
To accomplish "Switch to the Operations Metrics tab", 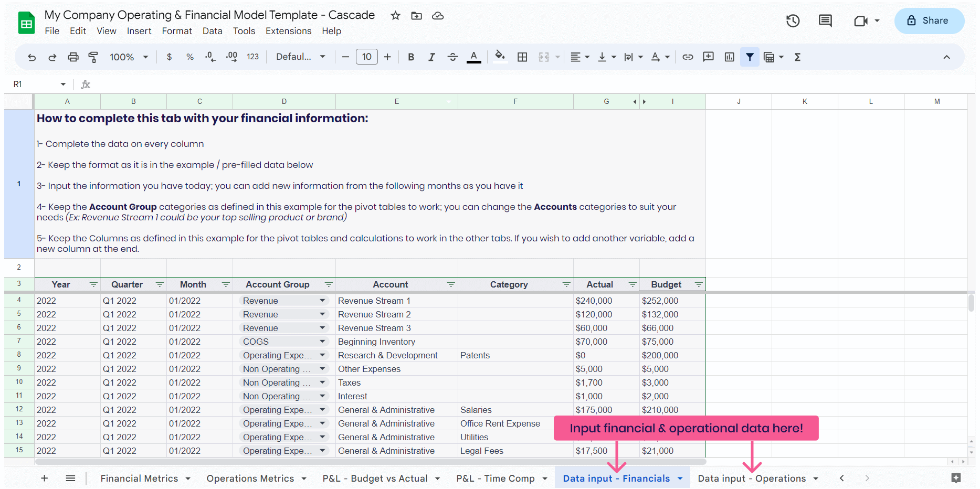I will point(250,478).
